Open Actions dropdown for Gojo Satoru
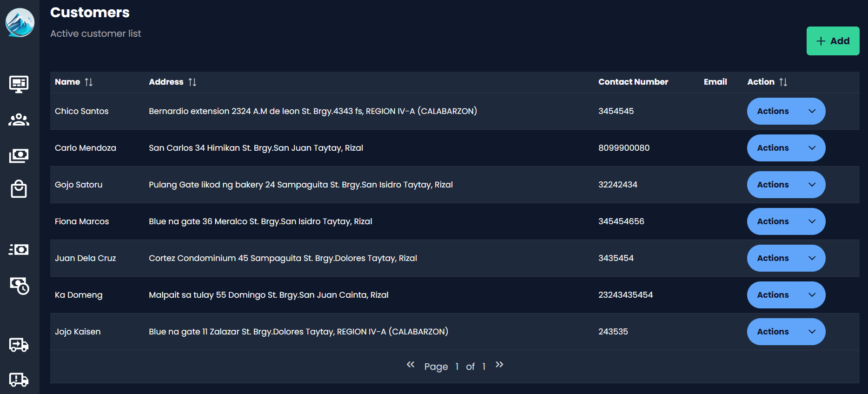868x394 pixels. pos(786,185)
